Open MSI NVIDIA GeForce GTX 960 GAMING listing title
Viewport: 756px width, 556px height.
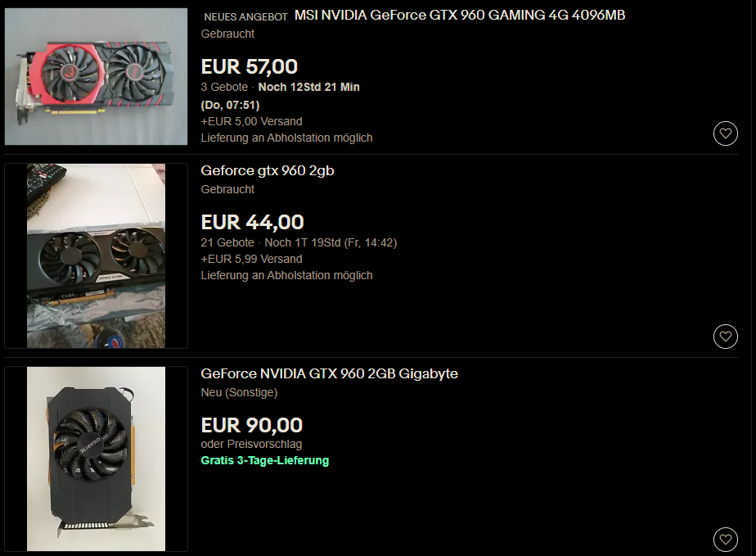point(460,16)
